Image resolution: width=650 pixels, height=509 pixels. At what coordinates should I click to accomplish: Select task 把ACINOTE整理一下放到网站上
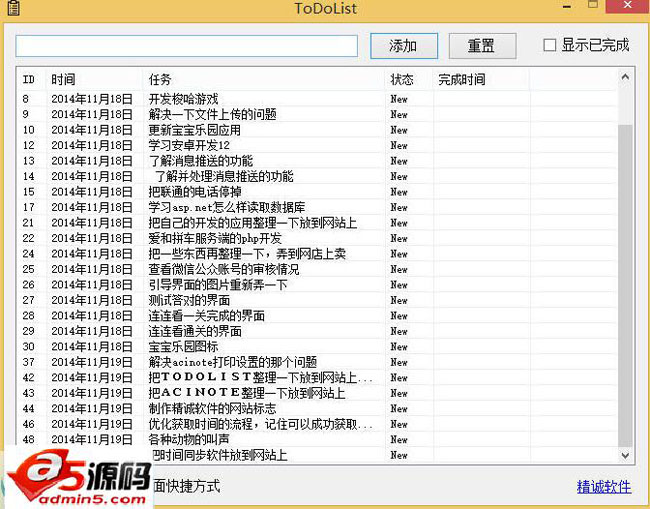click(x=247, y=393)
